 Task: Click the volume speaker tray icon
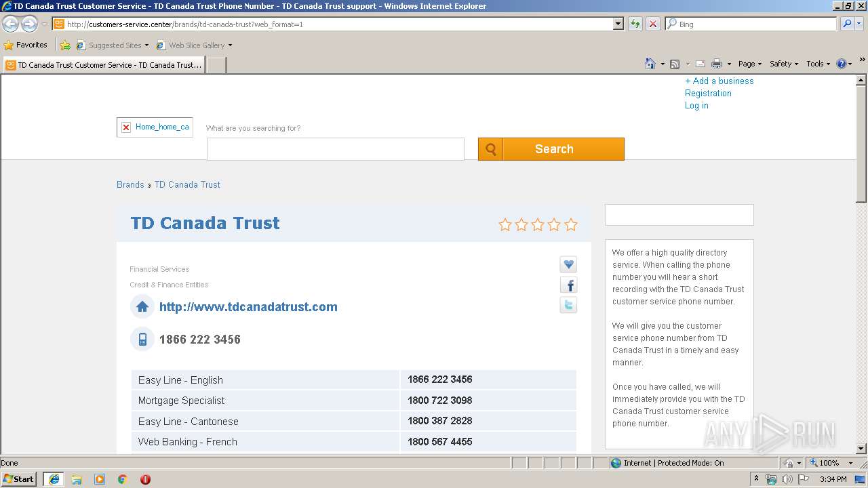[787, 479]
